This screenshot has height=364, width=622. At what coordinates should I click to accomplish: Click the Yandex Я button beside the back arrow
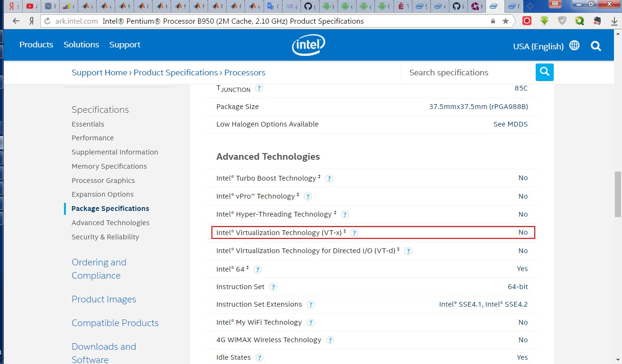click(x=31, y=21)
